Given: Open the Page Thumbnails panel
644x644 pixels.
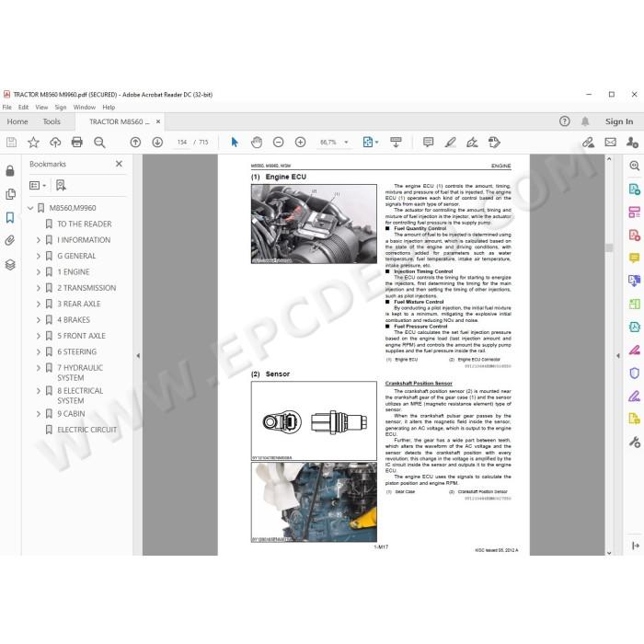Looking at the screenshot, I should click(10, 194).
